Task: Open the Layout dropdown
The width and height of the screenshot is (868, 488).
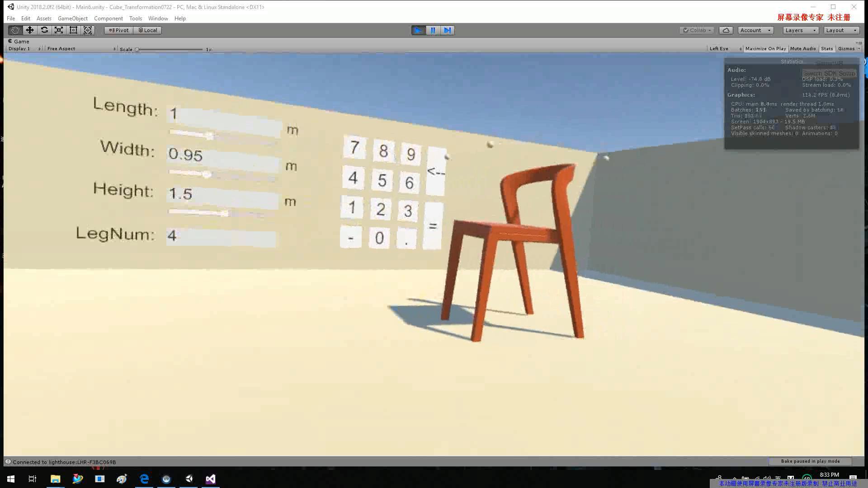Action: pos(841,30)
